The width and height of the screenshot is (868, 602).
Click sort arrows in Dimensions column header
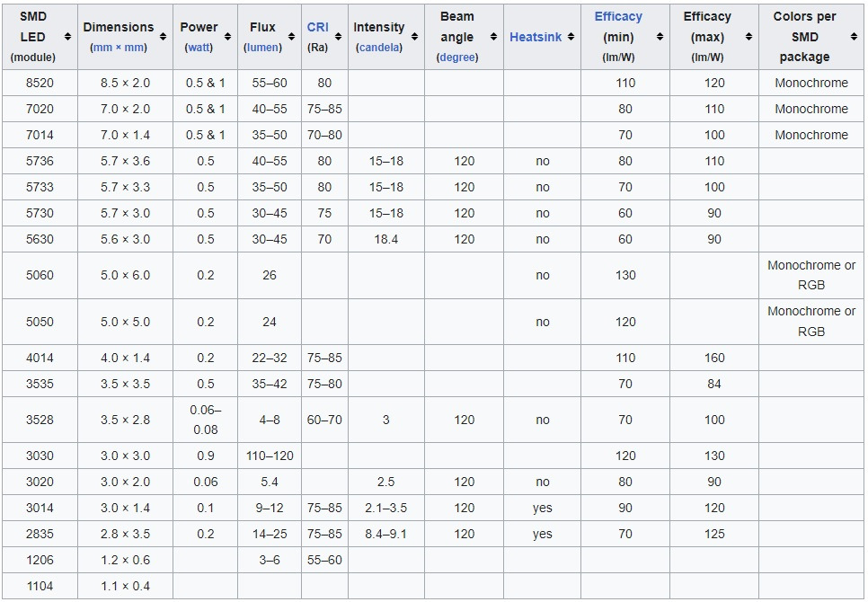(x=163, y=37)
